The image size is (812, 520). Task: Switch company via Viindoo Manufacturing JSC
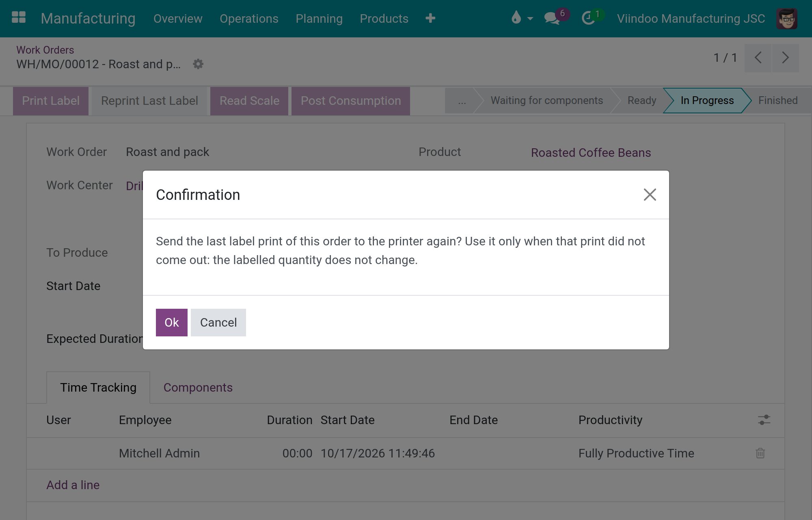pos(691,19)
